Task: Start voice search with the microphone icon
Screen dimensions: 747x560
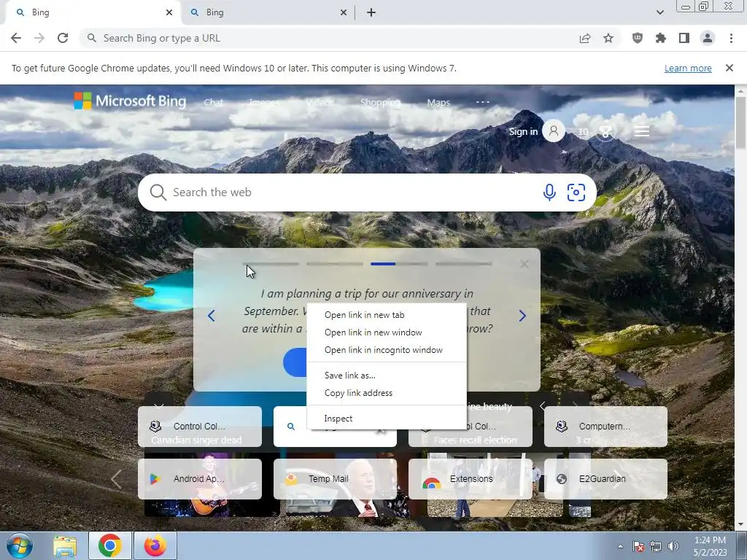Action: [x=549, y=192]
